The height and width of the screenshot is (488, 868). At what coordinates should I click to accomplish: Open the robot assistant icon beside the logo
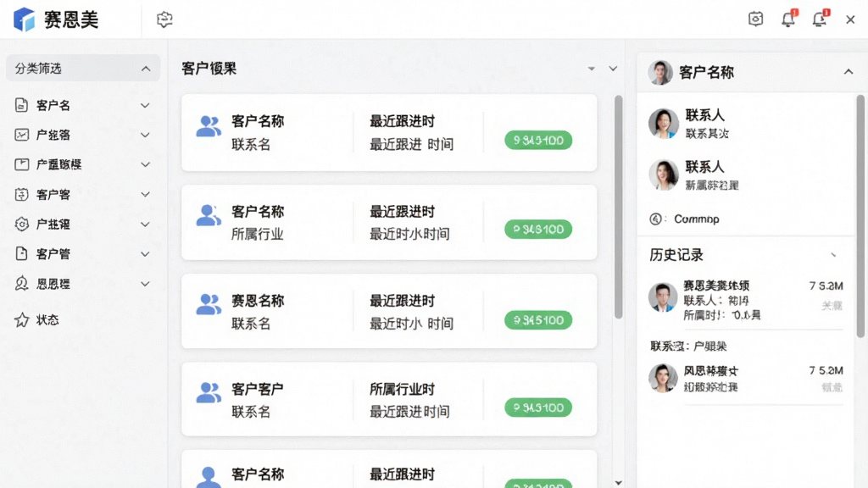[x=164, y=19]
